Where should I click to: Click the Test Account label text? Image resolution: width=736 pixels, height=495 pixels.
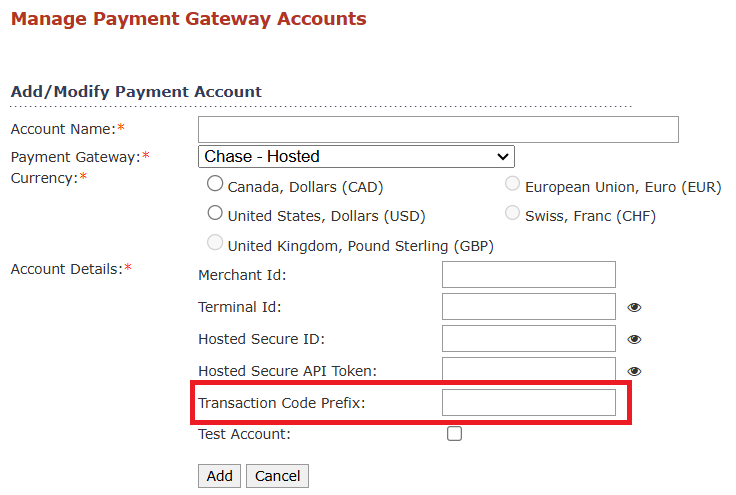[x=245, y=434]
